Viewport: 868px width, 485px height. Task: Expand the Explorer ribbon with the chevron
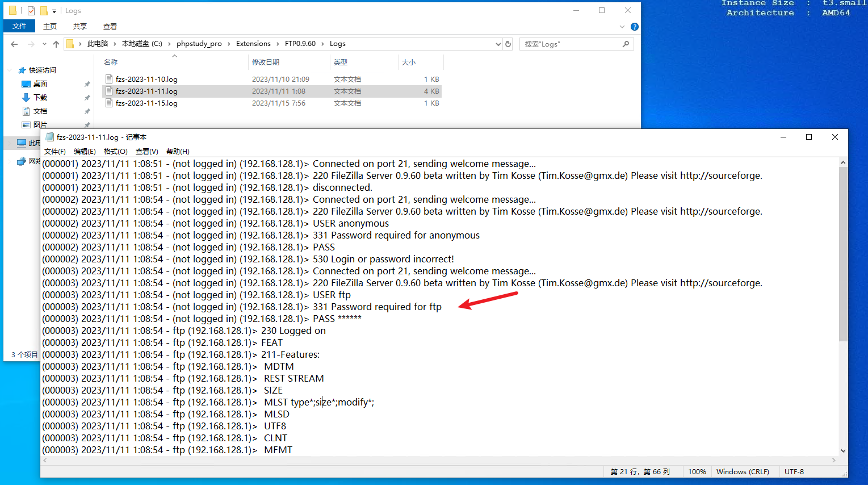pos(622,27)
